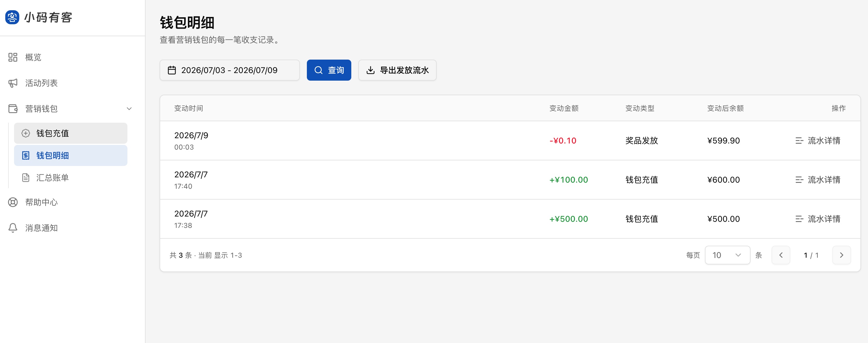
Task: Click the 汇总账单 document icon
Action: pyautogui.click(x=26, y=178)
